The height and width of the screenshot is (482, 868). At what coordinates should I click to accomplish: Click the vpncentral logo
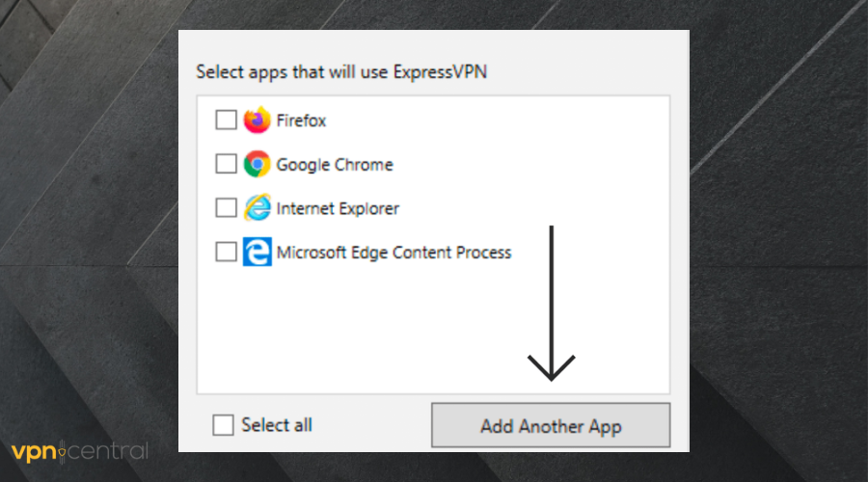coord(79,451)
